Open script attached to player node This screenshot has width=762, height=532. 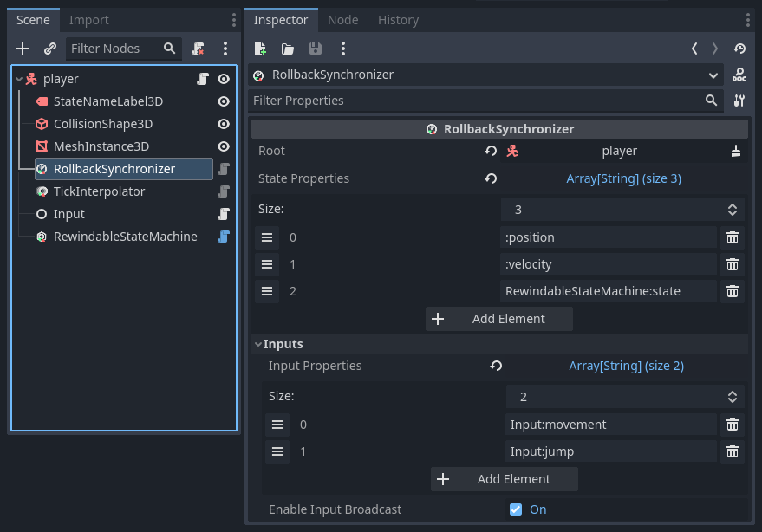point(203,79)
